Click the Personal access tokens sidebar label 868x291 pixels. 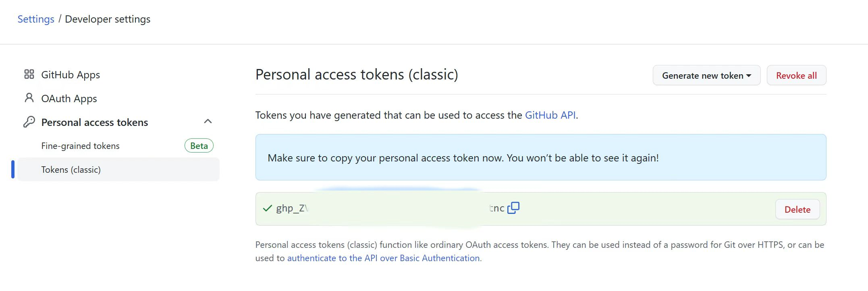pos(95,122)
